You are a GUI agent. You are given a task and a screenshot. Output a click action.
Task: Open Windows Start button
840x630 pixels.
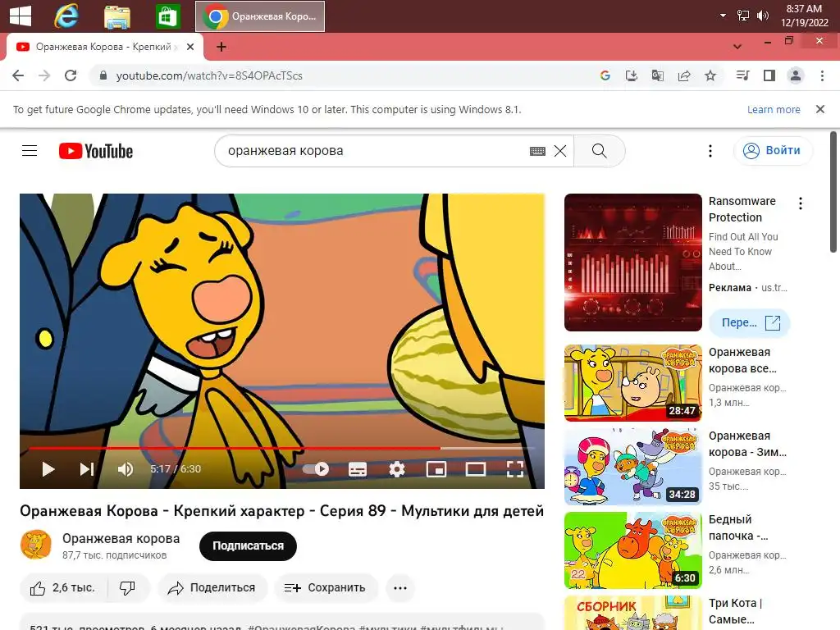21,16
